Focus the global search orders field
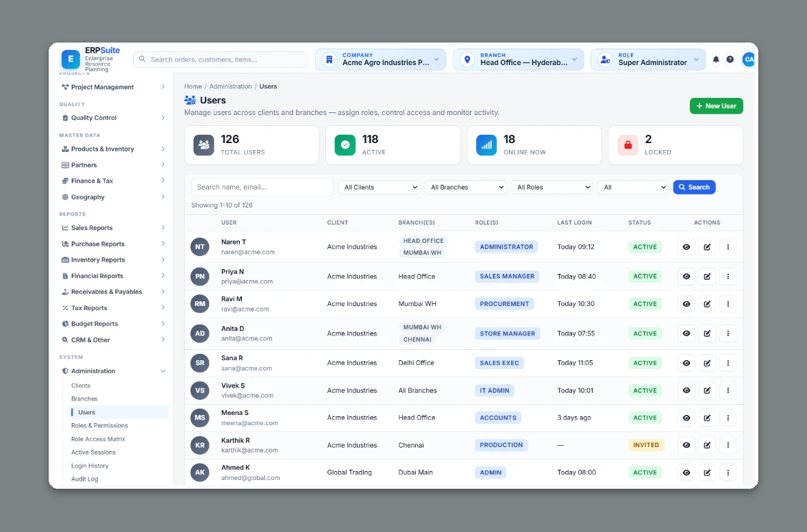This screenshot has height=532, width=807. click(221, 60)
